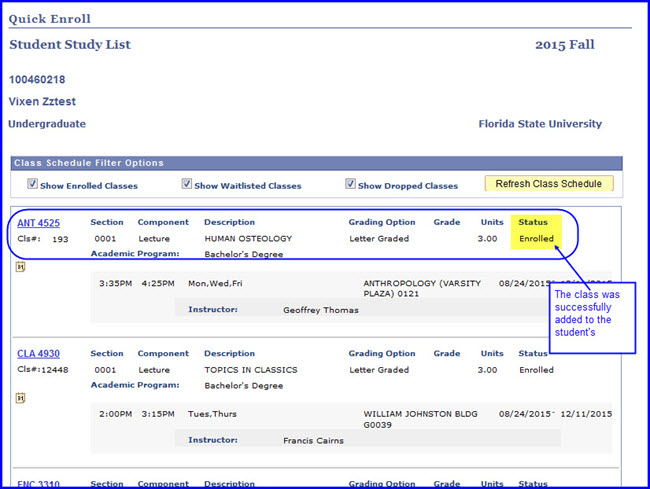Open calendar icon under CLA 4930
Image resolution: width=650 pixels, height=489 pixels.
point(20,398)
